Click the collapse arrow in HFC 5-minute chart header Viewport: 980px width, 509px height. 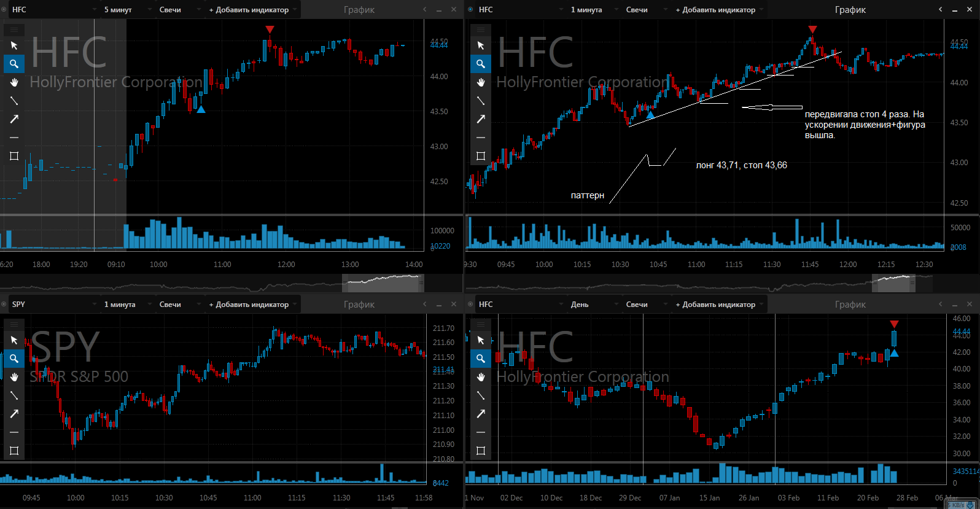point(424,9)
